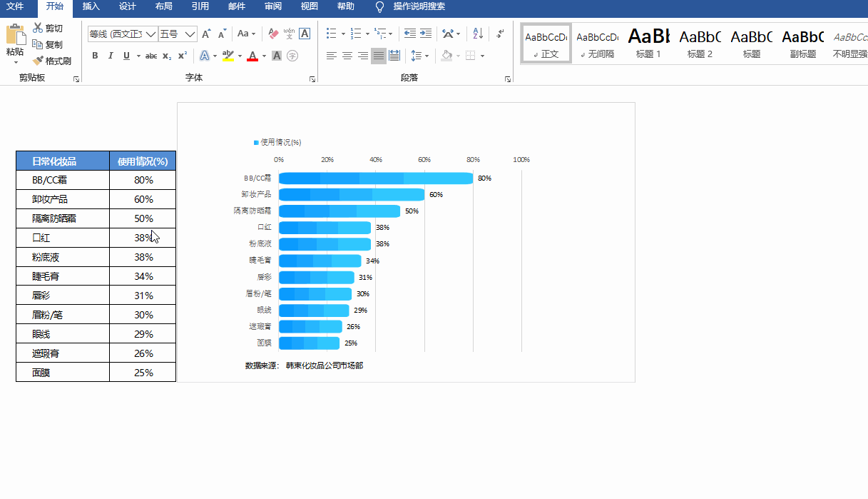Toggle bold formatting
This screenshot has width=868, height=499.
point(95,55)
